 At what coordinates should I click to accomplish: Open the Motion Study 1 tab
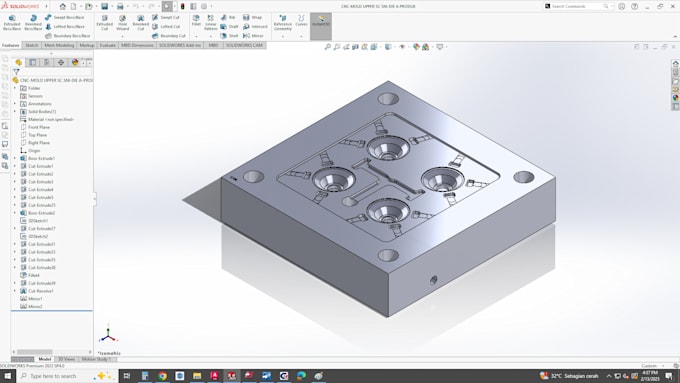(x=96, y=359)
